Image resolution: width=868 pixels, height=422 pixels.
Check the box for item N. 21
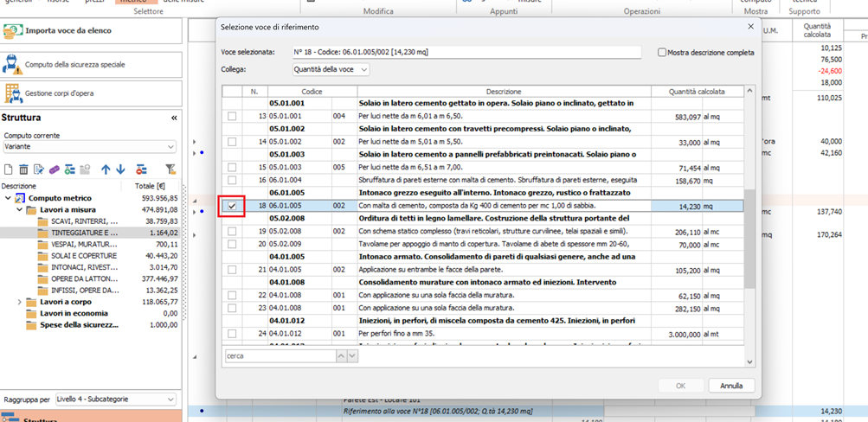pos(232,270)
